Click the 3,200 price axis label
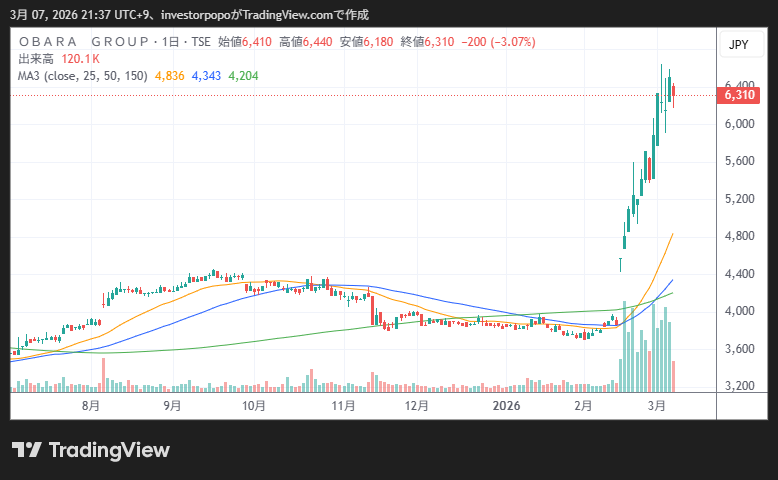Image resolution: width=778 pixels, height=480 pixels. point(738,386)
